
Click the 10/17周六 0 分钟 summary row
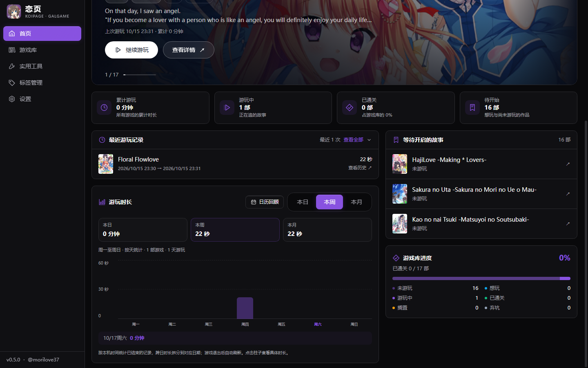[x=235, y=338]
